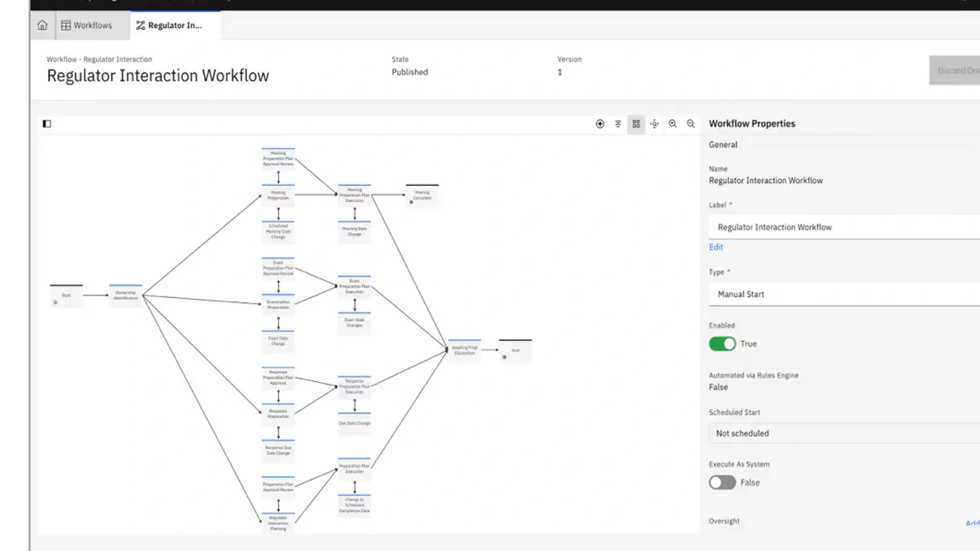
Task: Click the Discard Draft button
Action: [956, 70]
